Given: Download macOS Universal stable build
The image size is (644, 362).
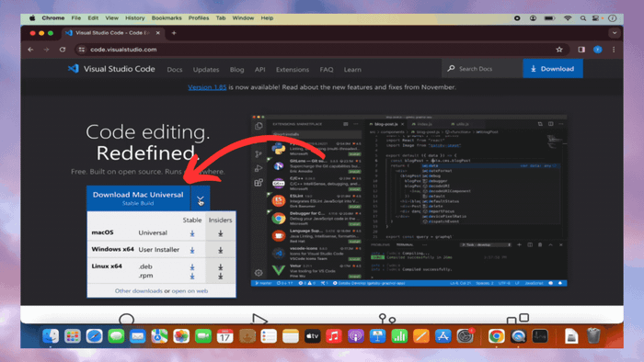Looking at the screenshot, I should click(x=191, y=233).
